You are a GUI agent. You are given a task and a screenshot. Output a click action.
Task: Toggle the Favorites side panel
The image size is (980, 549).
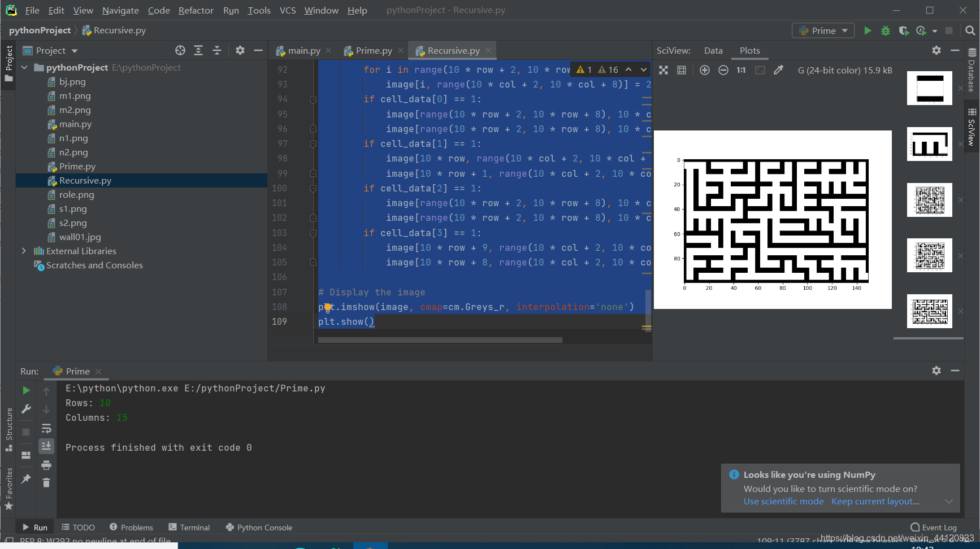[9, 489]
